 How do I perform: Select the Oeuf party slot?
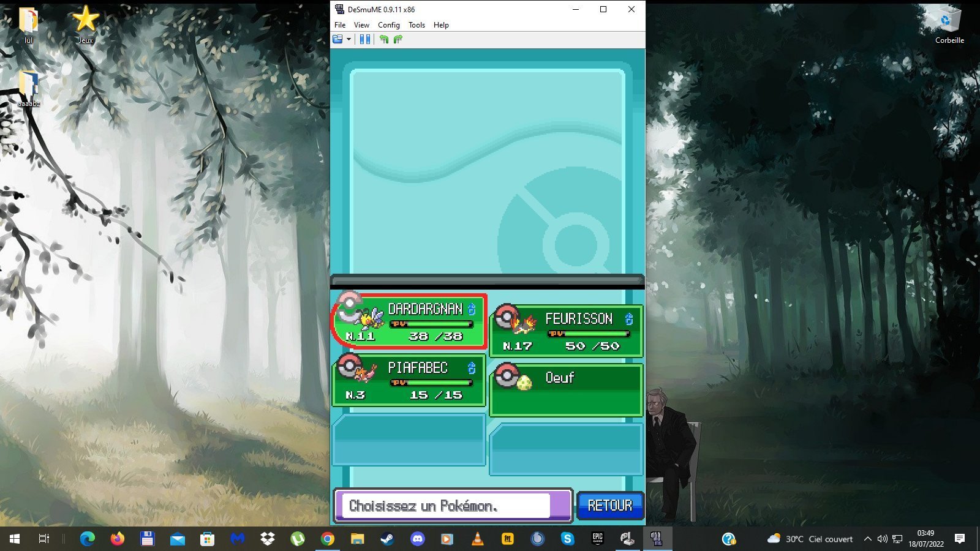click(566, 390)
